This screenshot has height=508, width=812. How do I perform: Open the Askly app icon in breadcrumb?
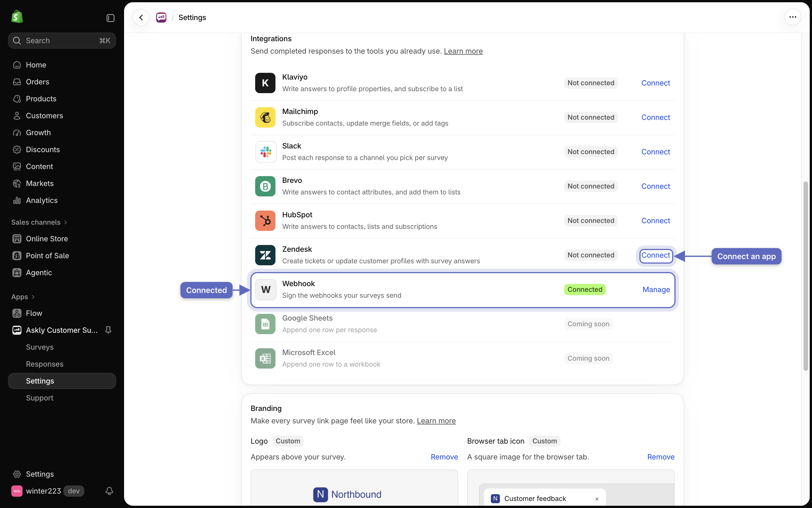click(x=161, y=17)
